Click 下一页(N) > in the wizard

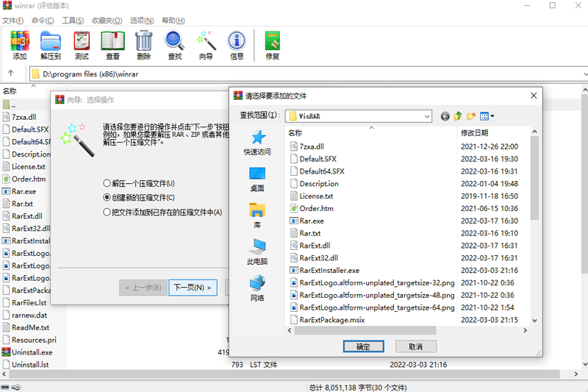pos(193,288)
